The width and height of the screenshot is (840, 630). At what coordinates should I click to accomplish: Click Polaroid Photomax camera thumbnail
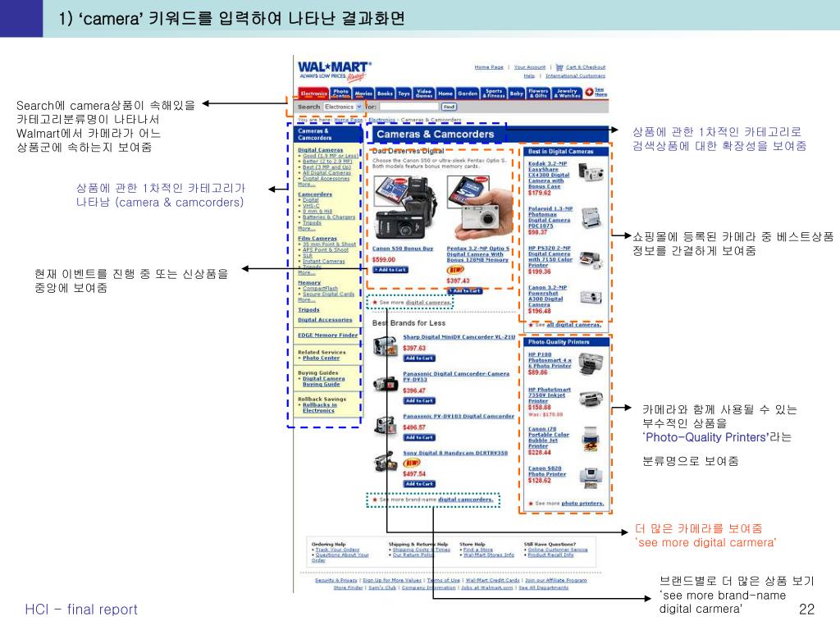[x=591, y=218]
